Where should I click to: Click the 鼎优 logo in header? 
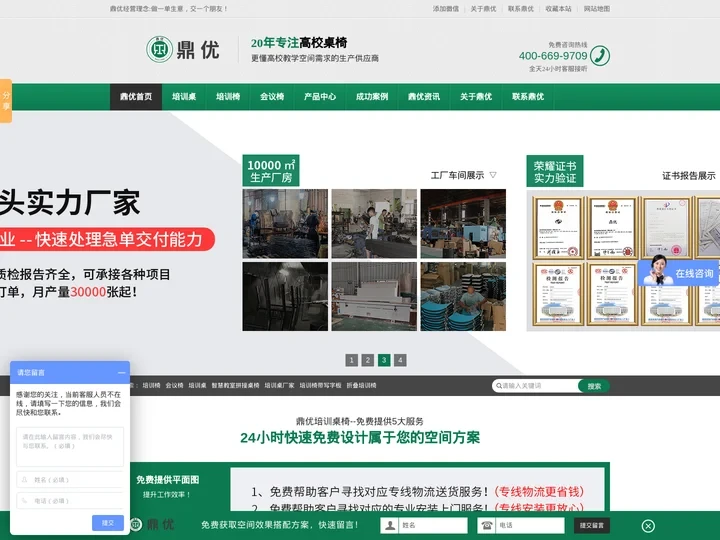point(183,49)
